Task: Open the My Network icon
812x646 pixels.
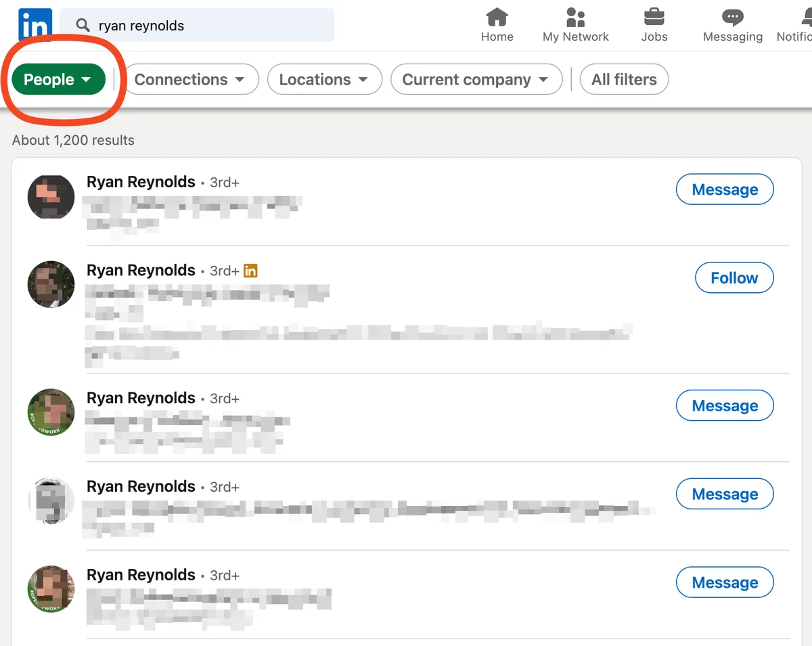Action: (576, 16)
